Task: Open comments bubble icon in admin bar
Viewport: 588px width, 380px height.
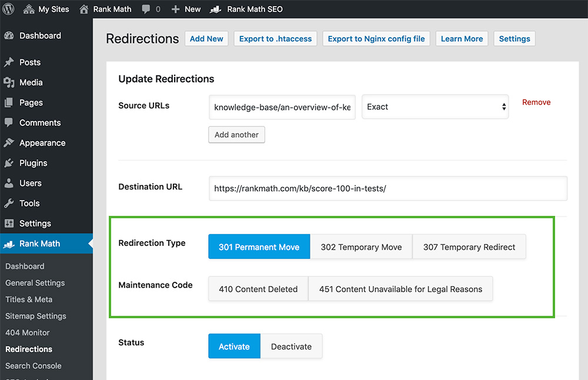Action: (x=146, y=9)
